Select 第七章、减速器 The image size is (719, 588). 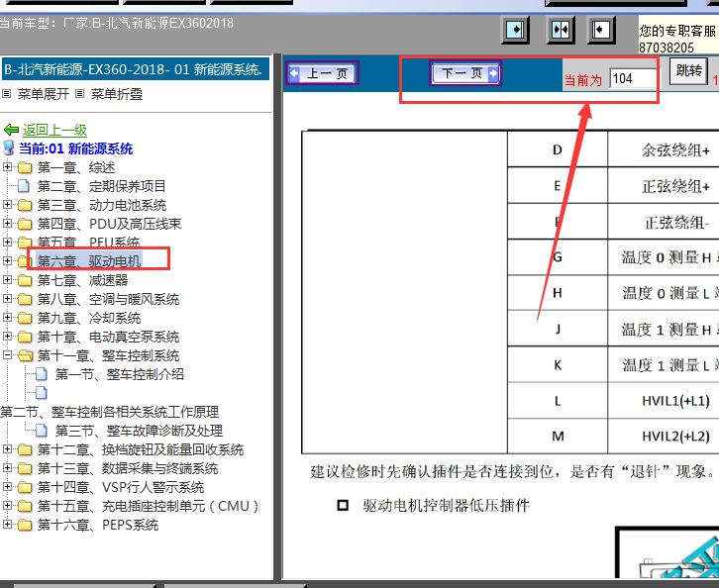[82, 280]
